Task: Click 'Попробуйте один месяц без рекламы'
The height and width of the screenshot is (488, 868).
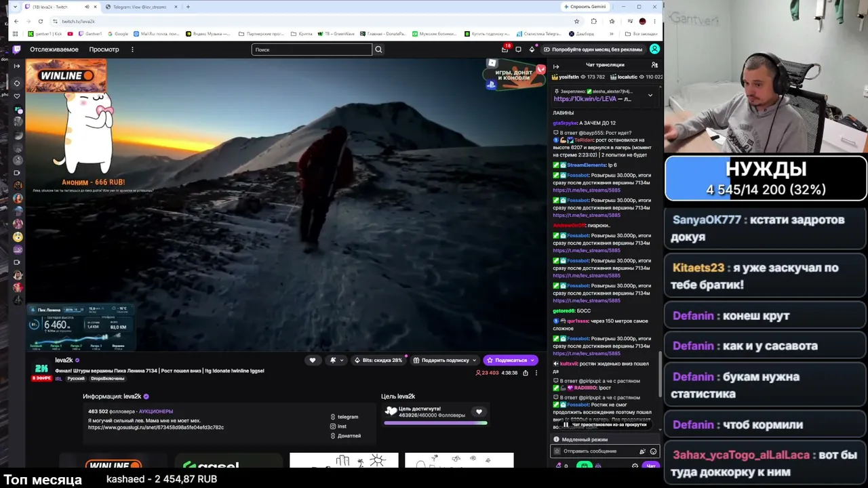Action: [593, 49]
